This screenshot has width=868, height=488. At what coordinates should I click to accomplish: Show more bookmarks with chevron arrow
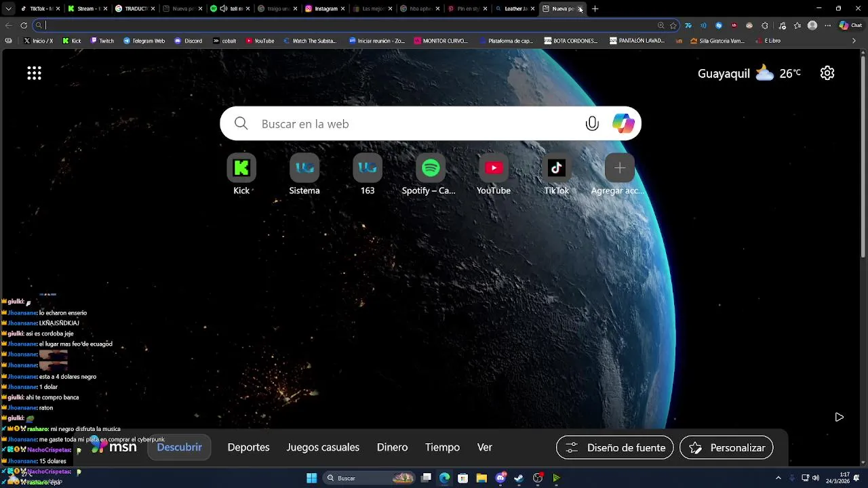point(854,41)
